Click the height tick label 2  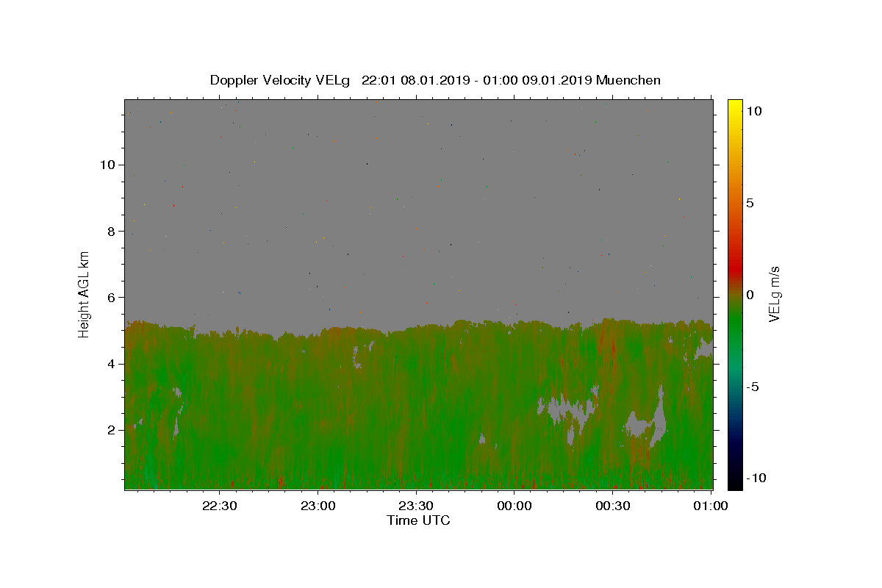113,430
